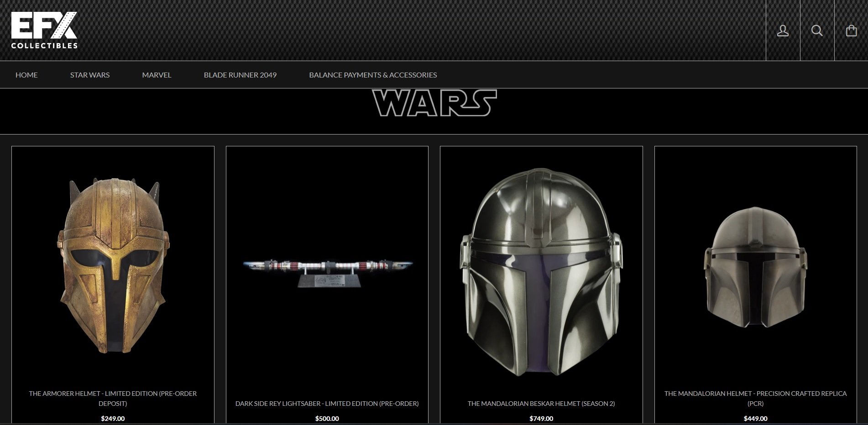Open the user account icon
868x425 pixels.
point(783,31)
